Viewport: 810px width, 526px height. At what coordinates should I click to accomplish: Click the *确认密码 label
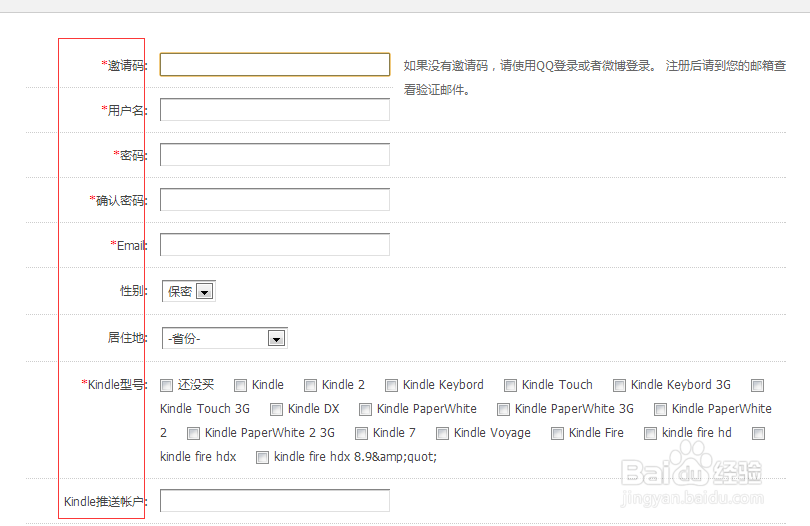[x=119, y=200]
